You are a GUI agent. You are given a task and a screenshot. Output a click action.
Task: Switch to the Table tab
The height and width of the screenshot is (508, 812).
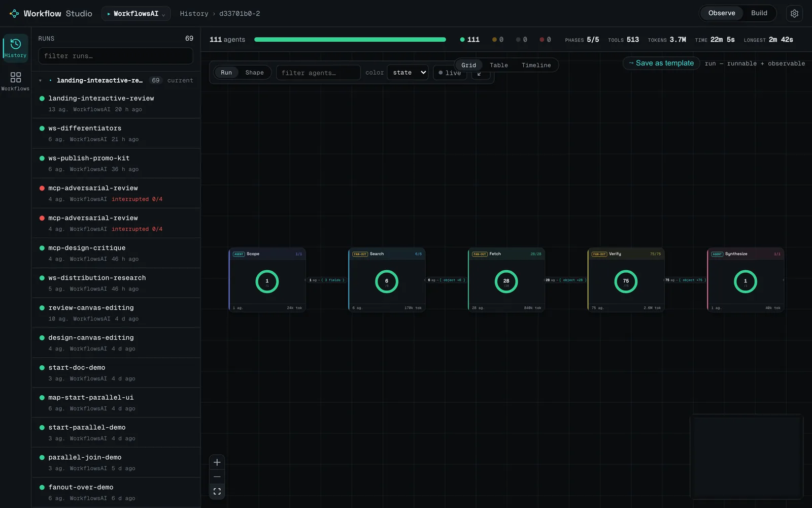pos(499,65)
